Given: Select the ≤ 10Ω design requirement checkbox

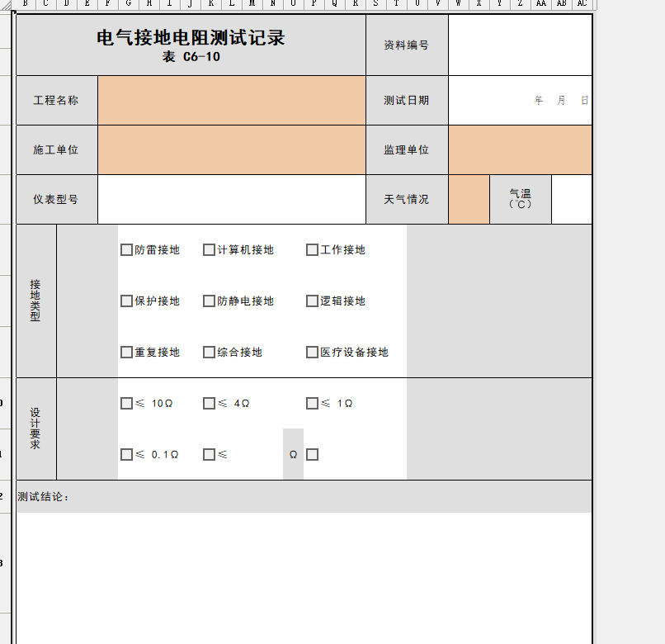Looking at the screenshot, I should (x=126, y=404).
